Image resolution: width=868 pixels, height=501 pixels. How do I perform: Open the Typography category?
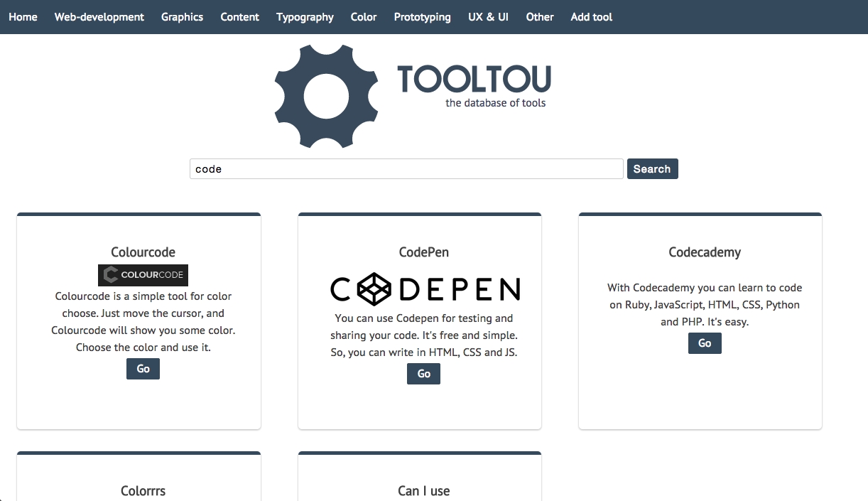305,17
